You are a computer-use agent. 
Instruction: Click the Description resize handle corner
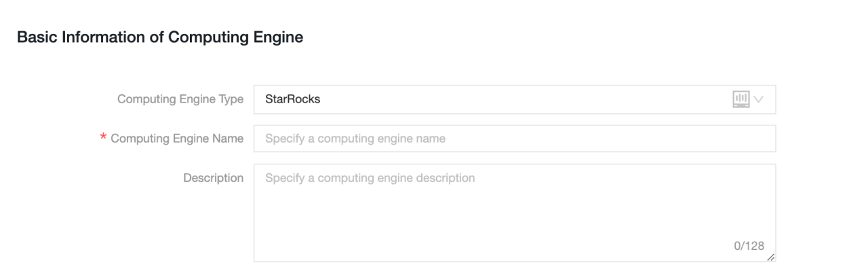tap(771, 257)
